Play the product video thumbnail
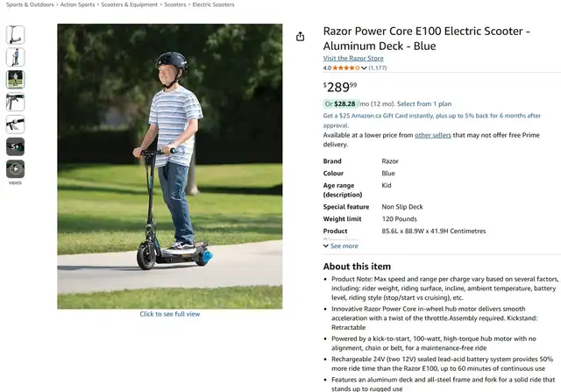This screenshot has width=561, height=392. tap(16, 169)
